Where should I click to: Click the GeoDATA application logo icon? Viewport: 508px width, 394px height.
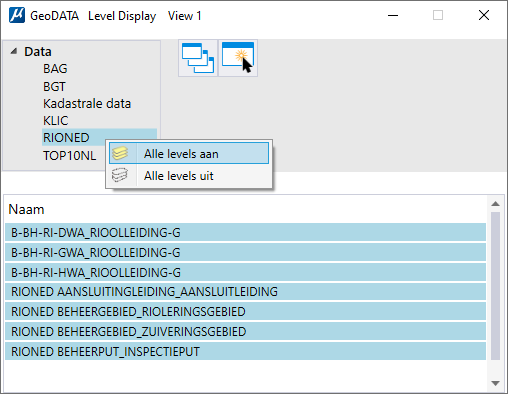[17, 15]
